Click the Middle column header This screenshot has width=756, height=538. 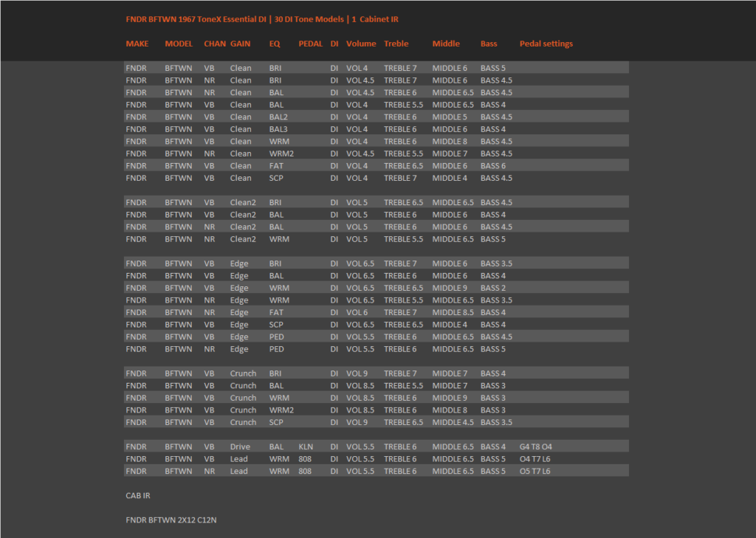click(x=445, y=44)
